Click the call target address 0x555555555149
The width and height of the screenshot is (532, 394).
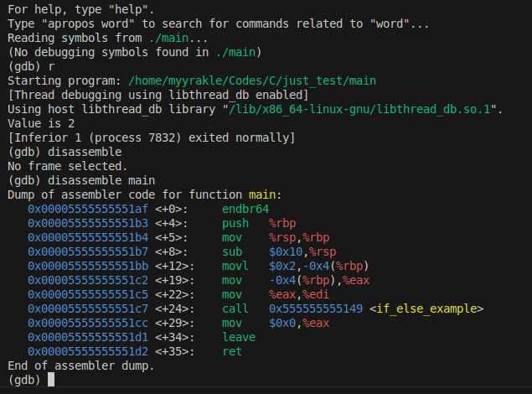click(x=316, y=309)
